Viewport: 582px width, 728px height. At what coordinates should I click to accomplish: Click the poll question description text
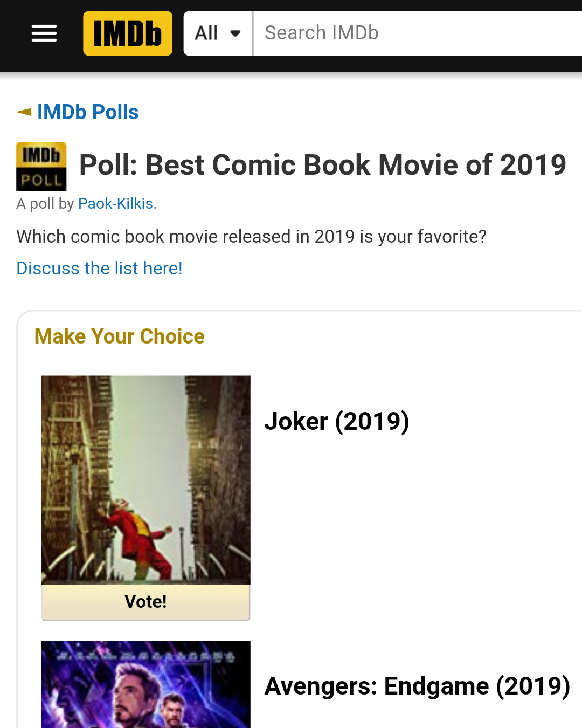coord(251,237)
